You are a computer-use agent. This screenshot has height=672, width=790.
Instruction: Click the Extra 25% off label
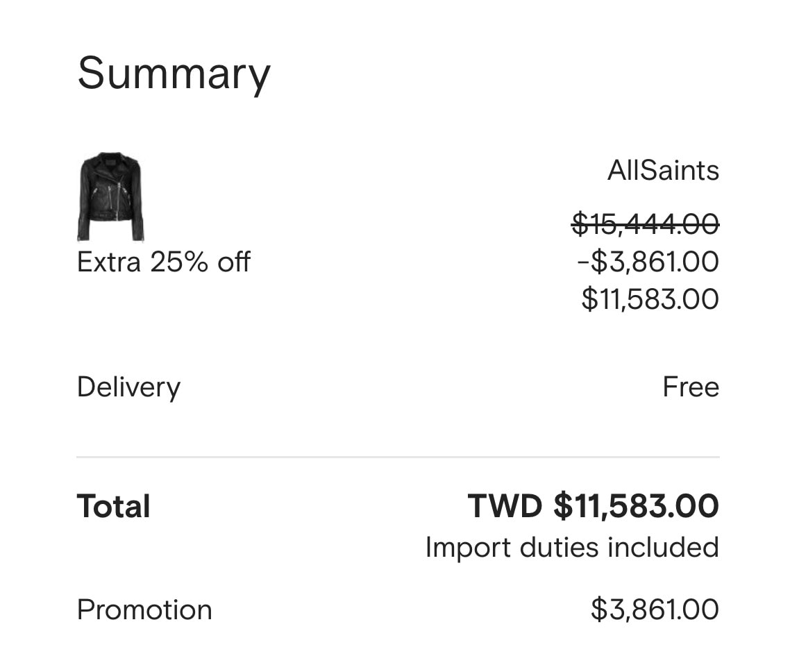point(163,262)
